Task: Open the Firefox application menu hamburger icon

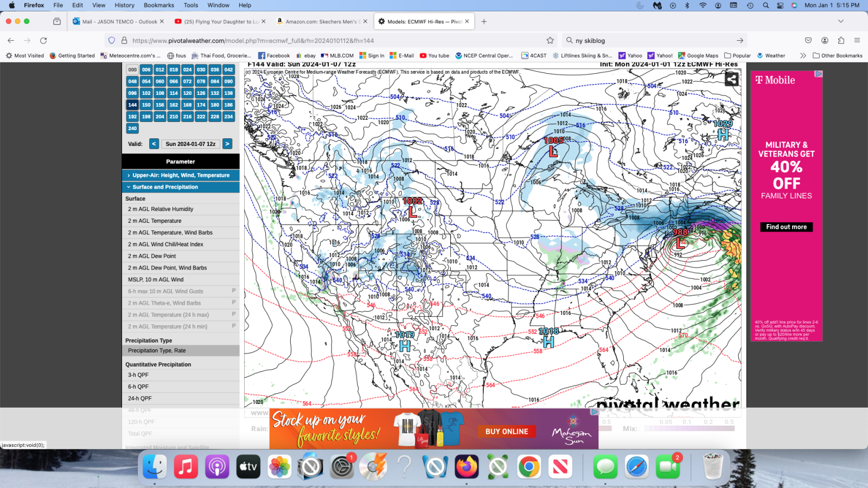Action: 858,40
